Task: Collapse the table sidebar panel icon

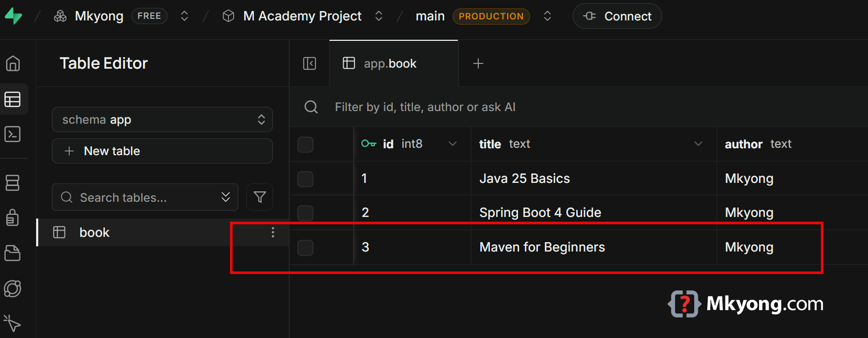Action: tap(310, 63)
